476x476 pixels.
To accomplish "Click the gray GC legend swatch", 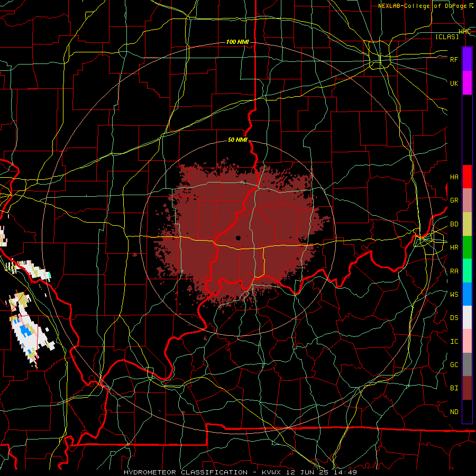I will (x=467, y=364).
